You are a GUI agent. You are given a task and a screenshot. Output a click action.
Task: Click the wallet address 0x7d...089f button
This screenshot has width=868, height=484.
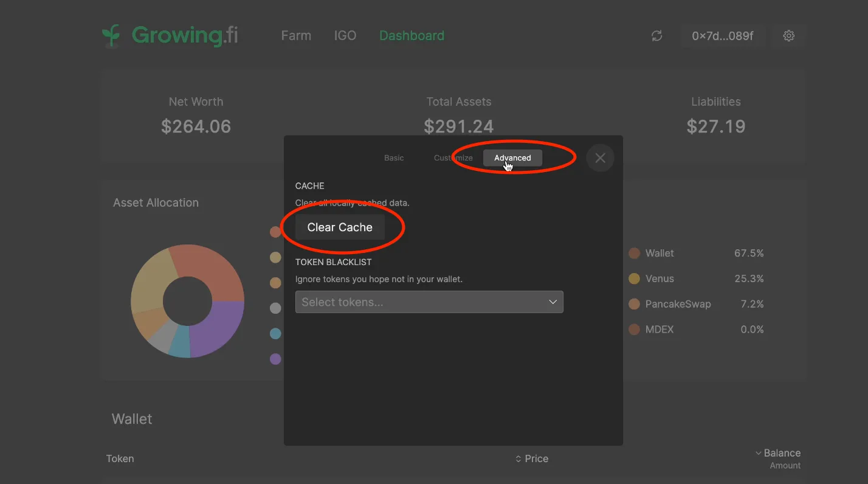pyautogui.click(x=723, y=36)
